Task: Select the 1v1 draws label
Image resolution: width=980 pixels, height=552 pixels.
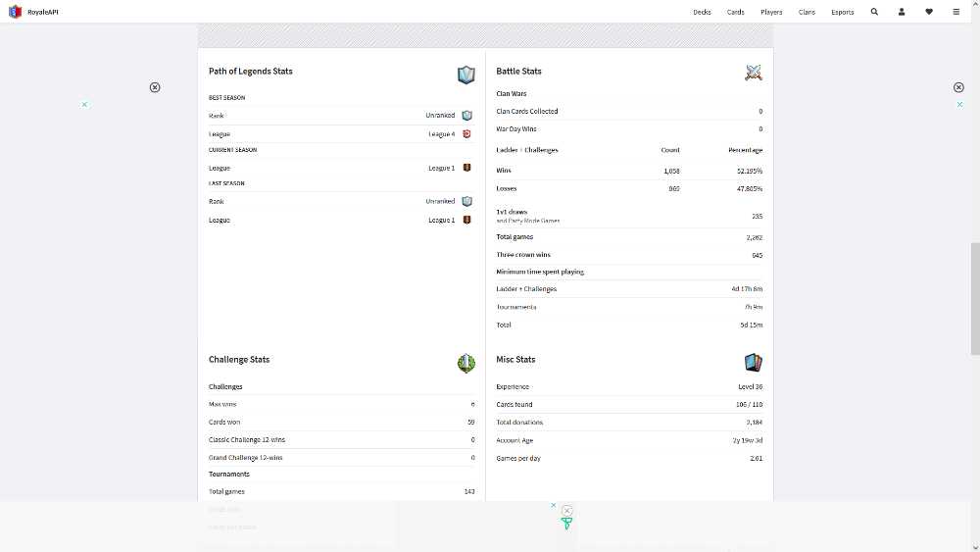Action: tap(512, 212)
